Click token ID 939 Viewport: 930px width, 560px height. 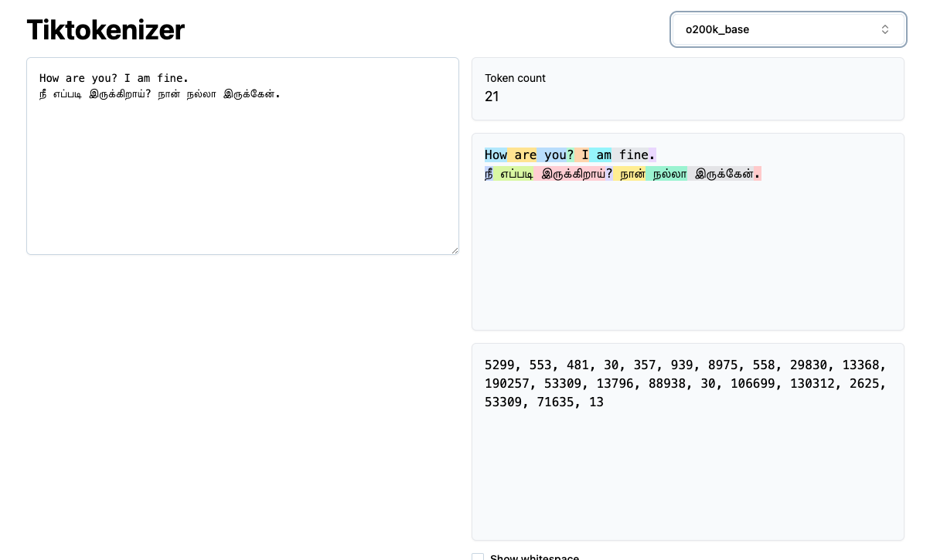point(682,365)
